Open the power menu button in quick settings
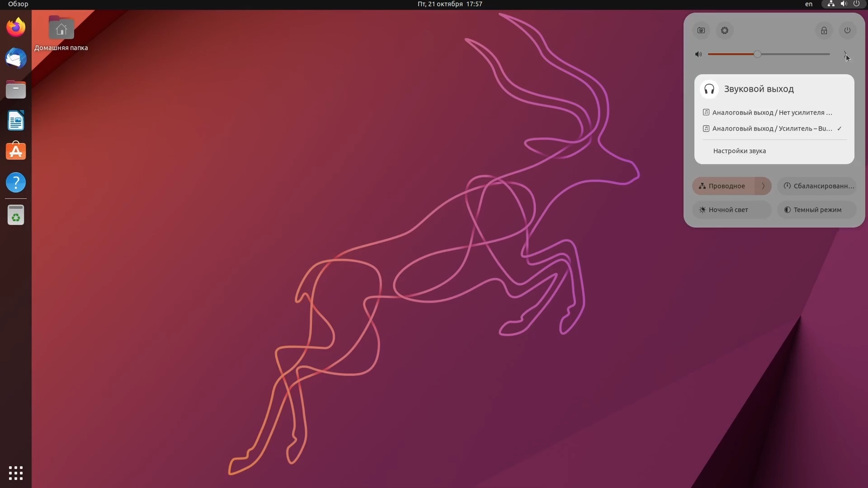This screenshot has height=488, width=868. point(848,30)
